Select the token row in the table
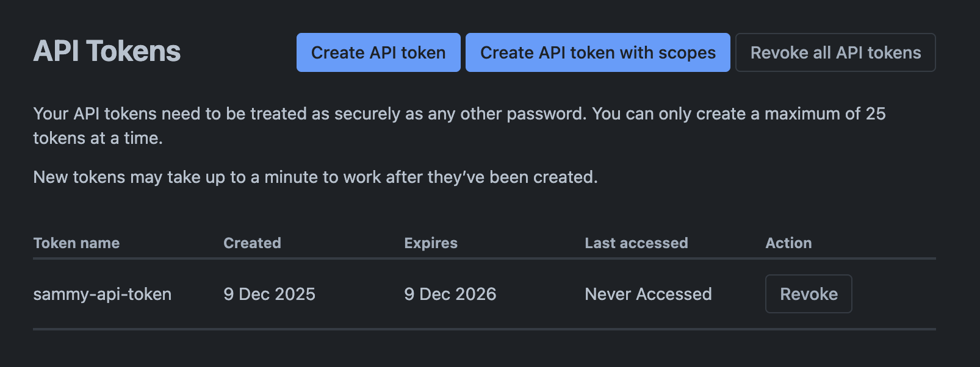The height and width of the screenshot is (367, 980). 427,294
